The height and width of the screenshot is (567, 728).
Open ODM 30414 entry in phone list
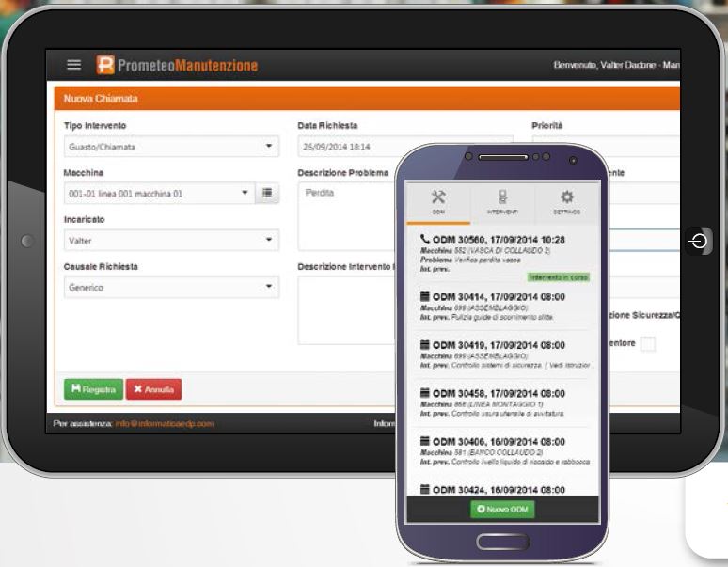(503, 307)
